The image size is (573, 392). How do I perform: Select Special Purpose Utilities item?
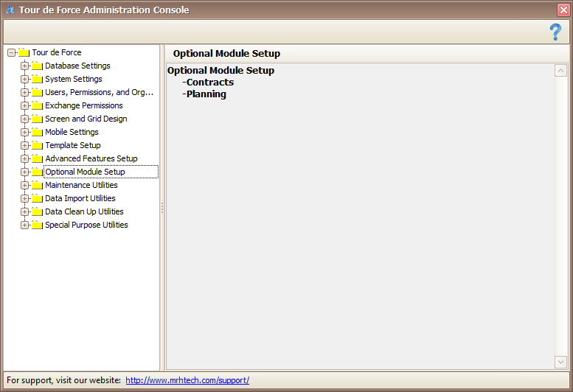[86, 225]
